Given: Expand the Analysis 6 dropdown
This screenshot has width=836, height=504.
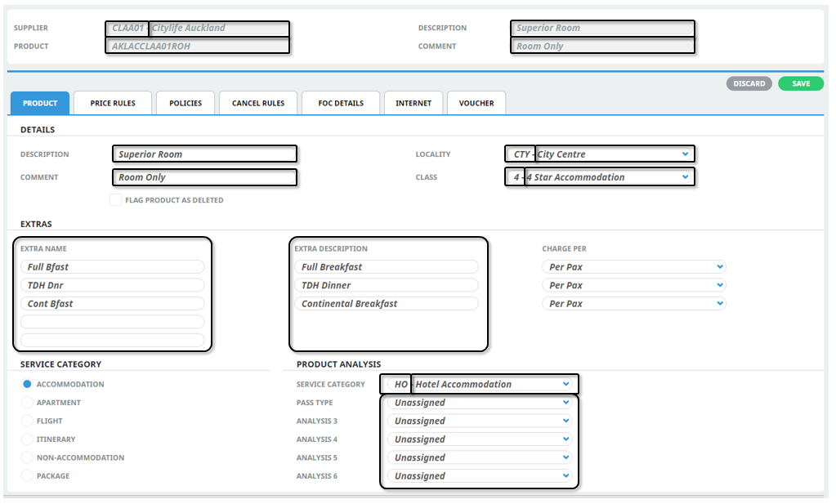Looking at the screenshot, I should 566,476.
